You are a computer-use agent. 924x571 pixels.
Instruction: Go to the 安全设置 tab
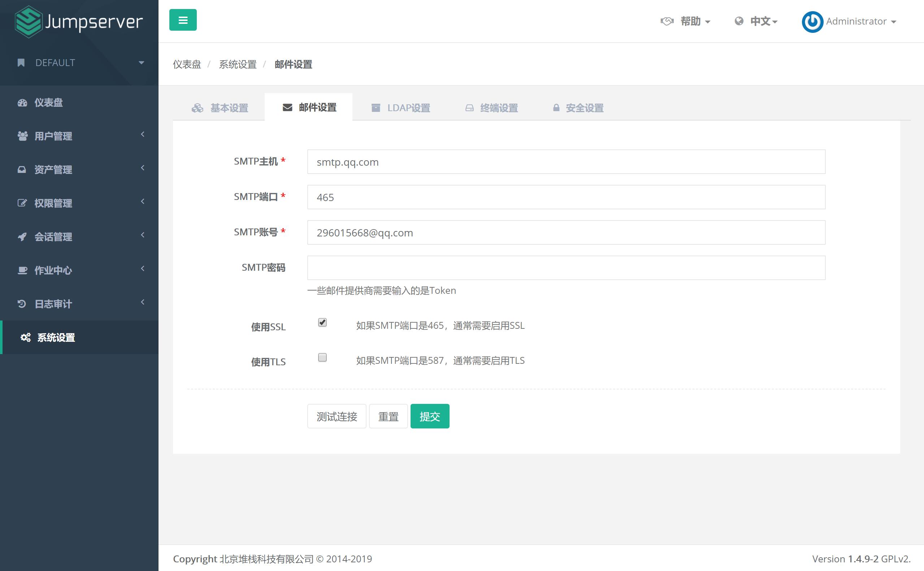coord(578,108)
